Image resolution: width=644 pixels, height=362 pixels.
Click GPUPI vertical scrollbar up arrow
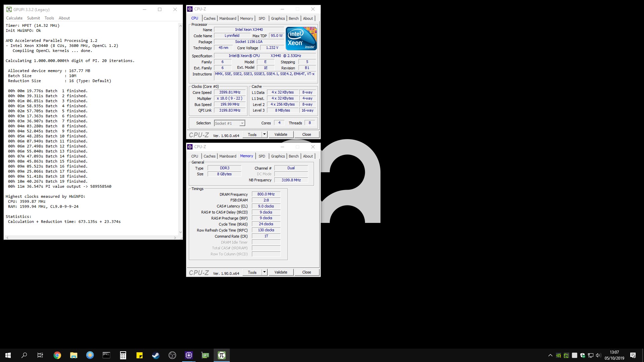point(180,26)
